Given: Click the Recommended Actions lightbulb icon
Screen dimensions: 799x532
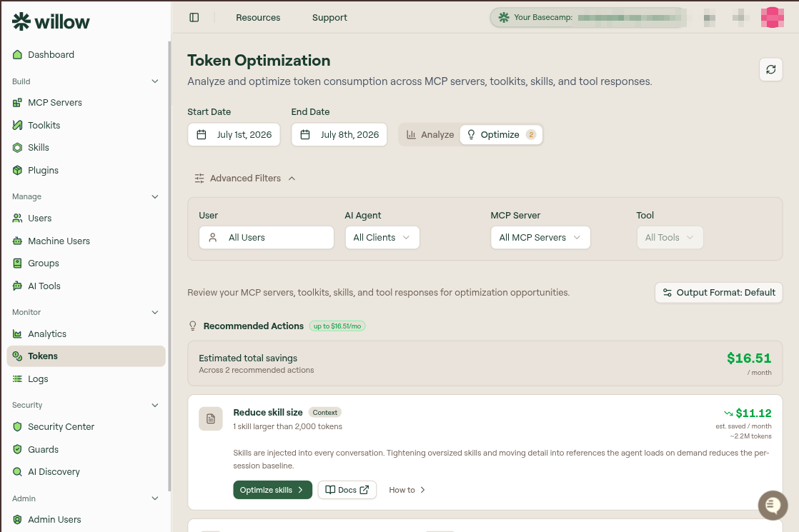Looking at the screenshot, I should (x=193, y=326).
